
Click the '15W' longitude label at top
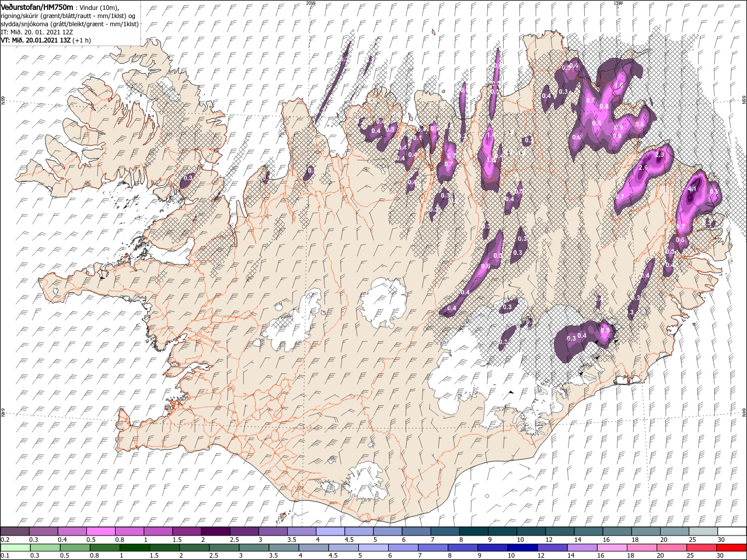click(x=618, y=2)
